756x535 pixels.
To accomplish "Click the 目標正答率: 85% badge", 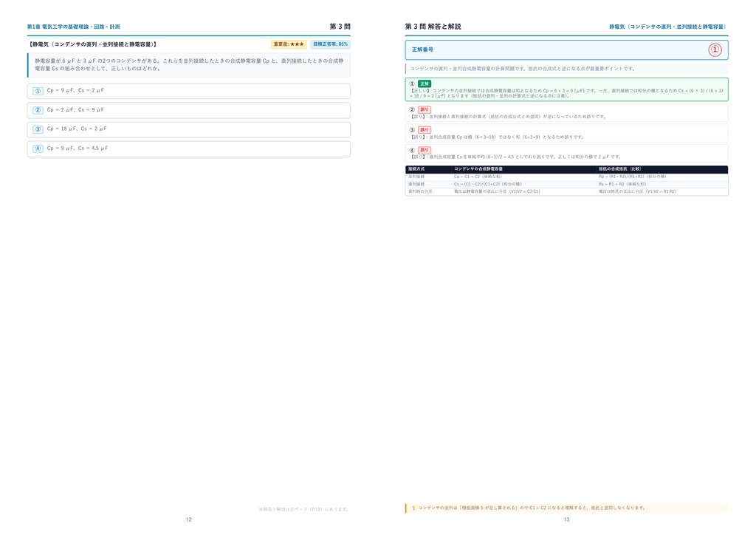I will coord(330,44).
